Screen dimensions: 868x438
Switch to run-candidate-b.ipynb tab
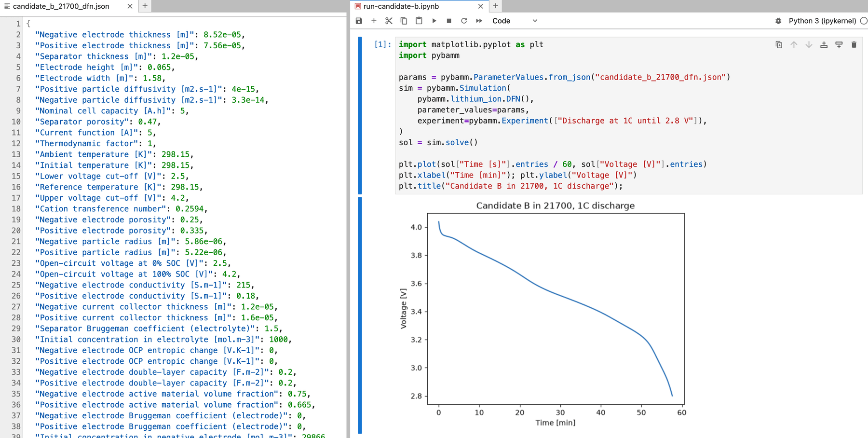401,6
